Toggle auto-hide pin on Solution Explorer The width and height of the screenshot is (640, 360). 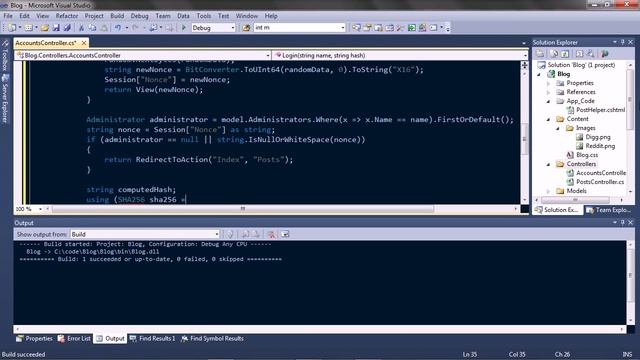(x=622, y=42)
